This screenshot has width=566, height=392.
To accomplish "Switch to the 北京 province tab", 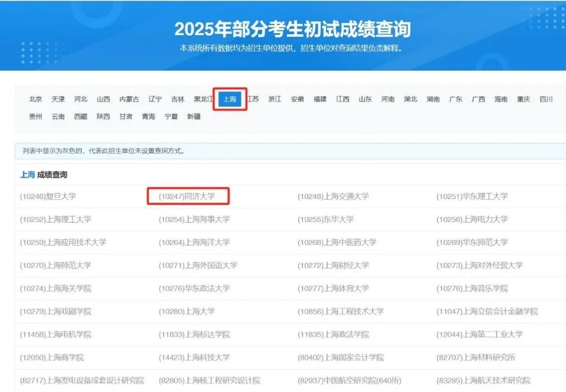I will tap(35, 99).
